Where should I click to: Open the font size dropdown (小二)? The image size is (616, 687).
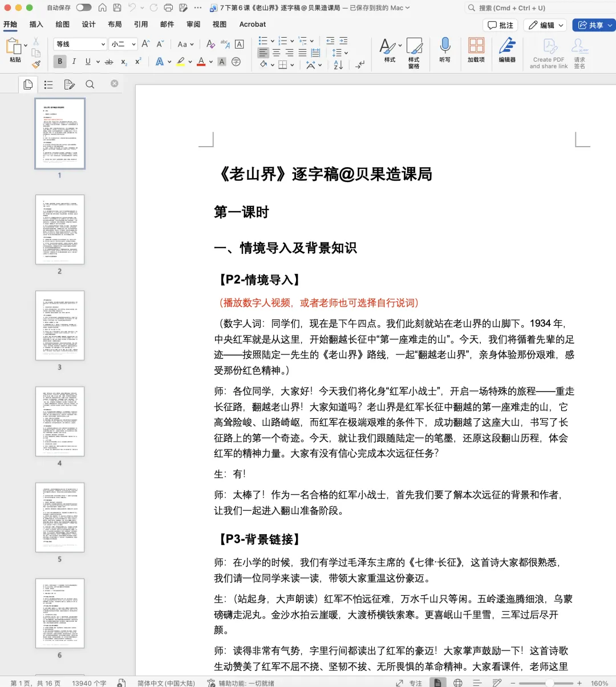click(x=123, y=44)
